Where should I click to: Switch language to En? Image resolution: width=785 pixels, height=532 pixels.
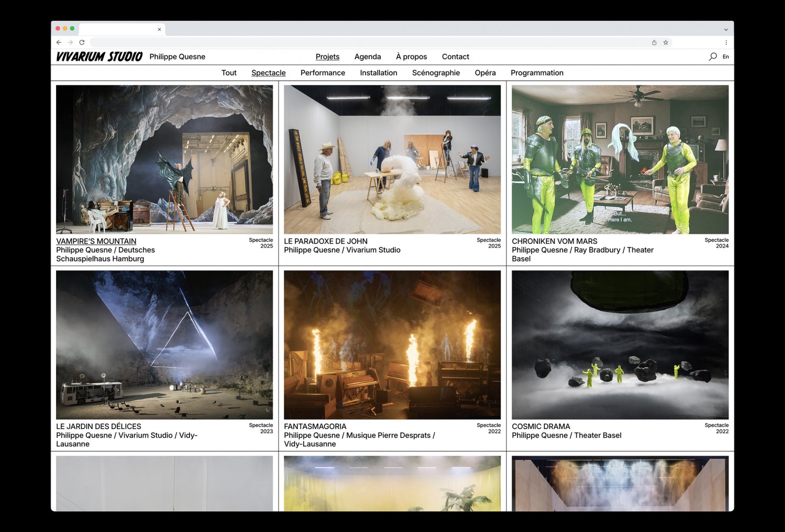pos(726,56)
